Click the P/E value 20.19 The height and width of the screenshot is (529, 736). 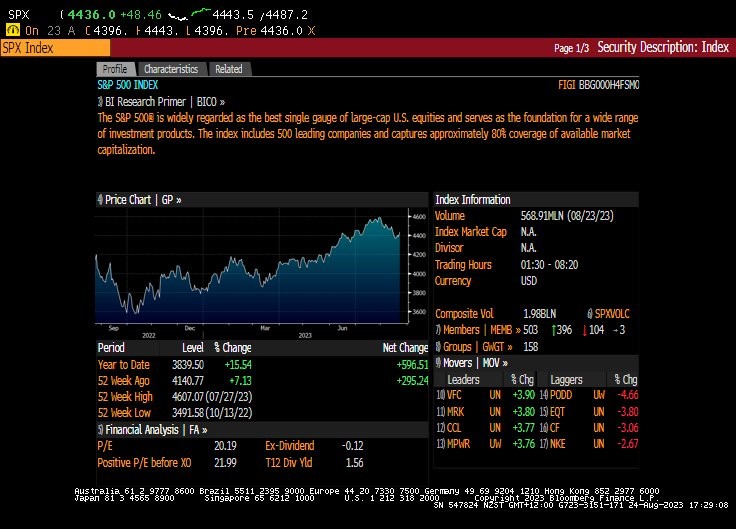tap(225, 446)
